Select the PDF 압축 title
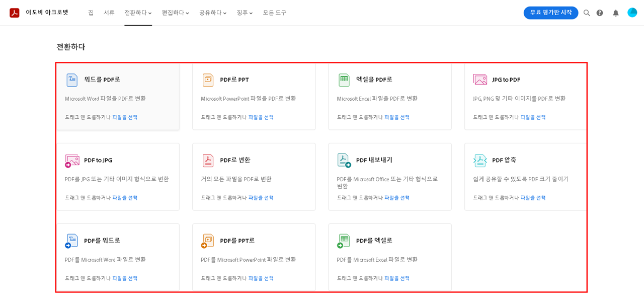This screenshot has width=644, height=304. 504,160
